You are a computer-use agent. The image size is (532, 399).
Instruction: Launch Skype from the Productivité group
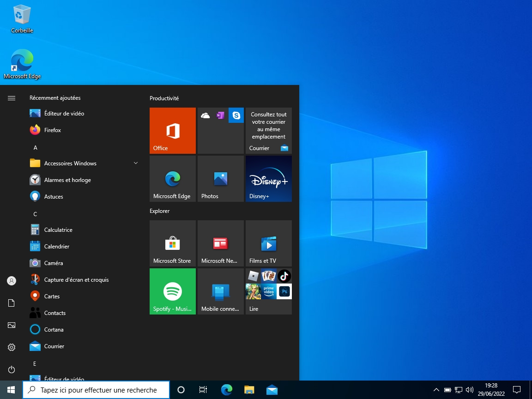click(x=236, y=115)
